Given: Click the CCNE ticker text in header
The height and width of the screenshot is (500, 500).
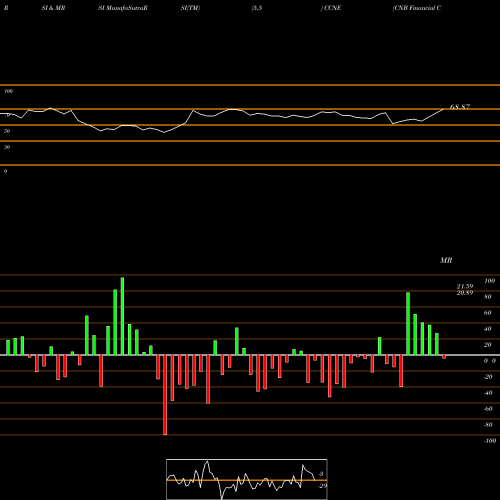Looking at the screenshot, I should click(x=332, y=8).
